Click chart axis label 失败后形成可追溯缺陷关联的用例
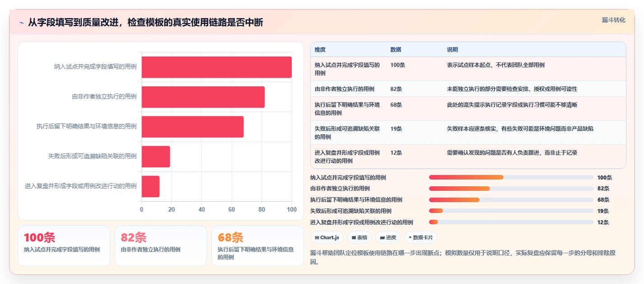 point(93,156)
